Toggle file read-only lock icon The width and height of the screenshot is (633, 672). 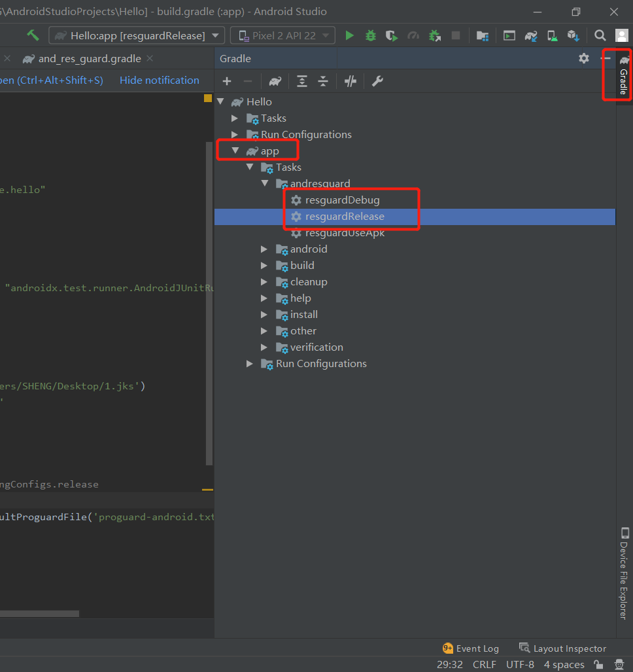click(x=598, y=664)
